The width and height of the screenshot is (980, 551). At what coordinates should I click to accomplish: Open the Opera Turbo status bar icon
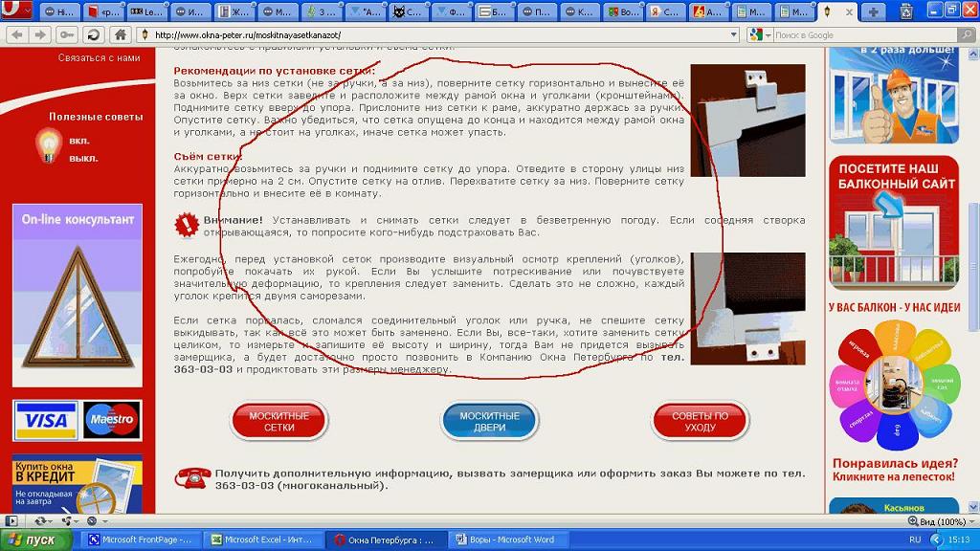pyautogui.click(x=92, y=521)
